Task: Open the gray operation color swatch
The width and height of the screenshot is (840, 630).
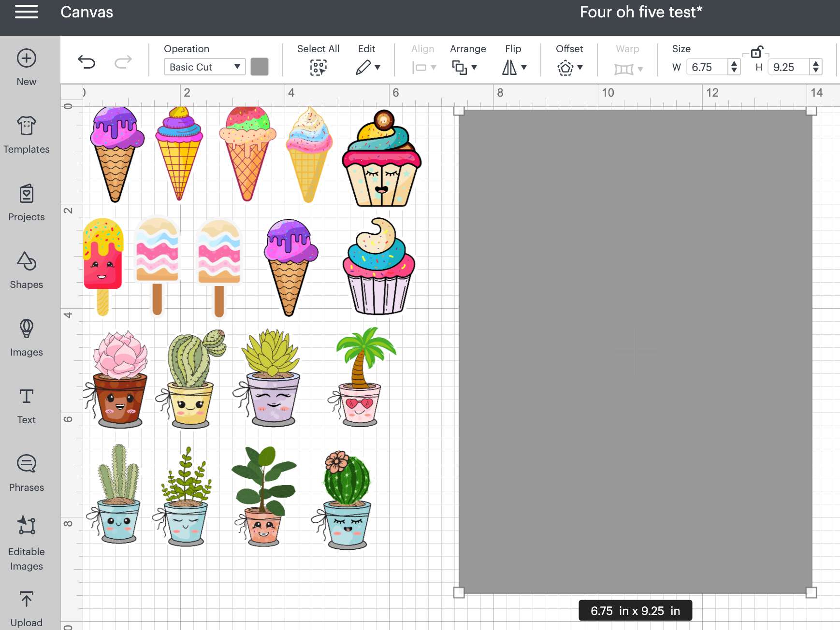Action: tap(260, 67)
